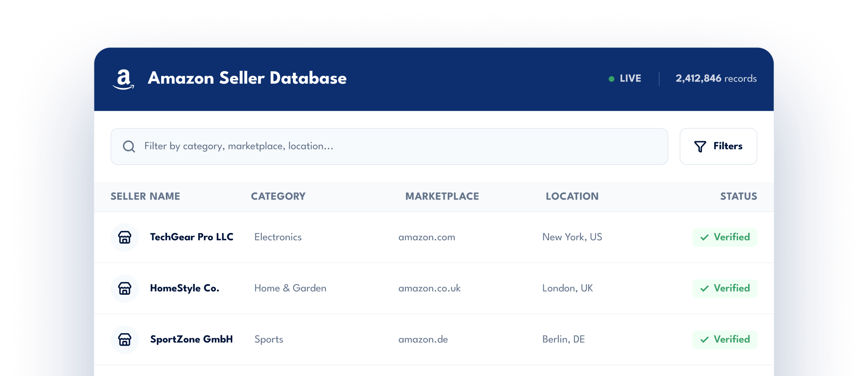
Task: Click the amazon.com marketplace cell
Action: (426, 237)
